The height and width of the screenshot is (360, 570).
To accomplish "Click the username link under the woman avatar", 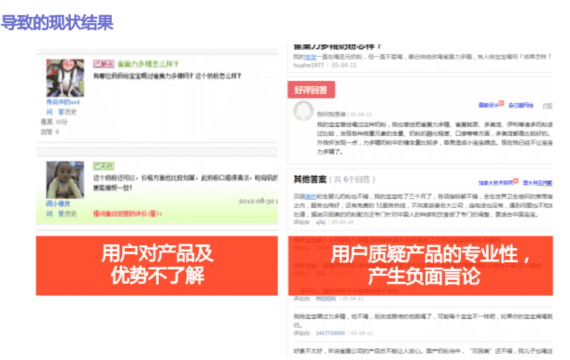I will click(x=63, y=102).
